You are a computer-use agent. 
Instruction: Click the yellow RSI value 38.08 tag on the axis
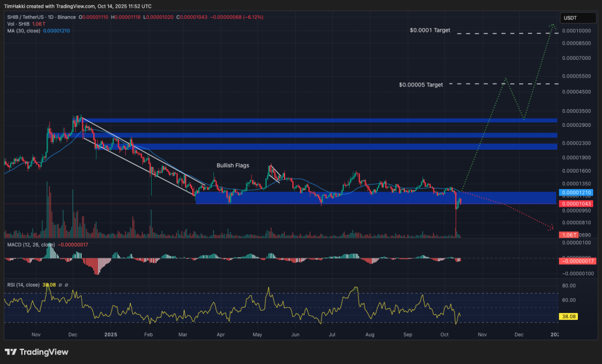pos(569,315)
